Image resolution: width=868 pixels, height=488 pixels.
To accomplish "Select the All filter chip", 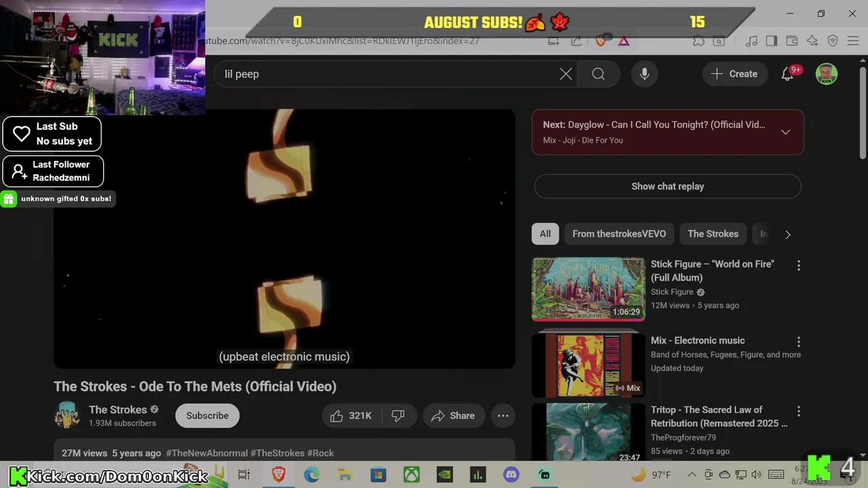I will click(545, 234).
